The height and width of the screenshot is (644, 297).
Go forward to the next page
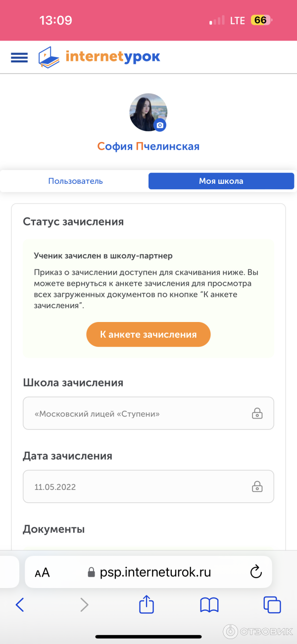pos(84,604)
